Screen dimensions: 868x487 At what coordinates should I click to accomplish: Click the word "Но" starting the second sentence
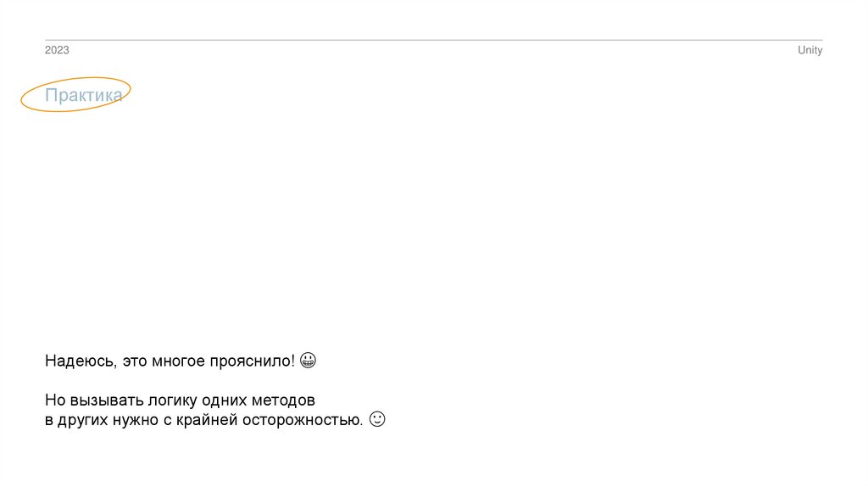(54, 400)
